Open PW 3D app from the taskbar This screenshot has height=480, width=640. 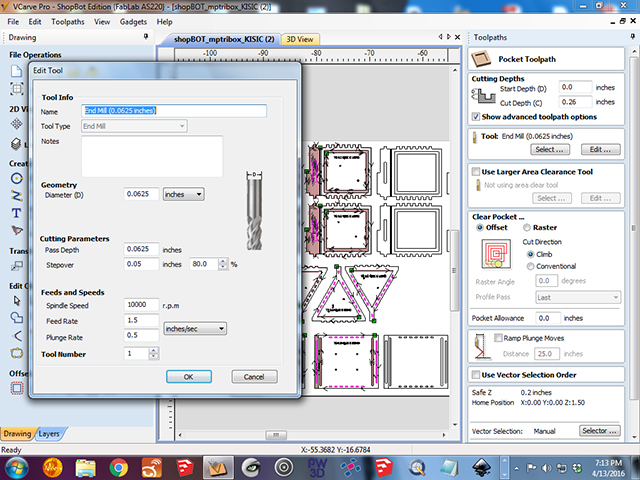pos(317,468)
